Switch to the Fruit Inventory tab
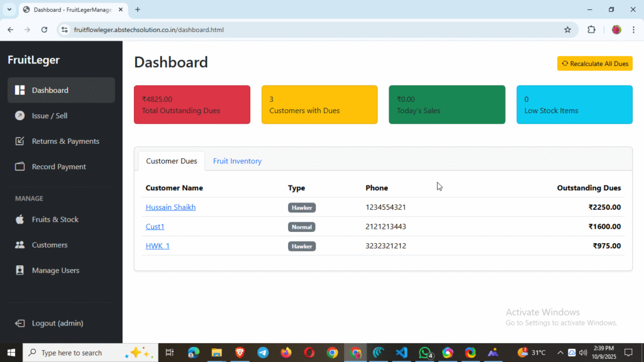The width and height of the screenshot is (644, 362). (237, 161)
